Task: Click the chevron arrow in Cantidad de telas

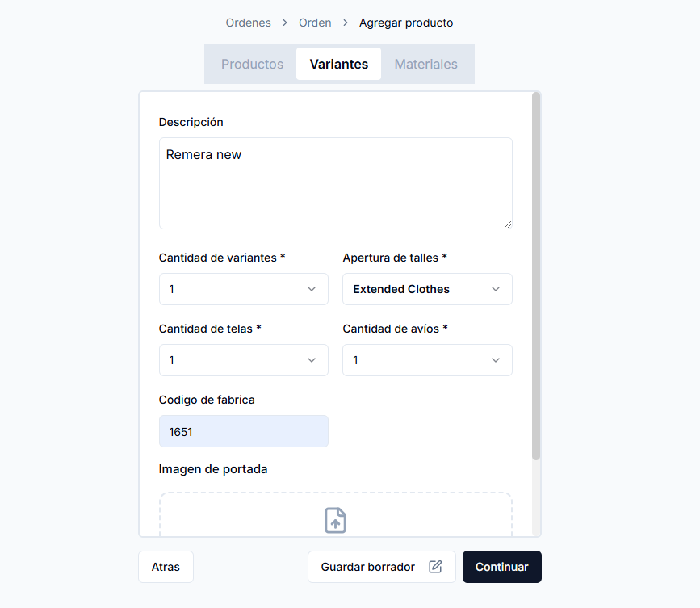Action: [x=312, y=360]
